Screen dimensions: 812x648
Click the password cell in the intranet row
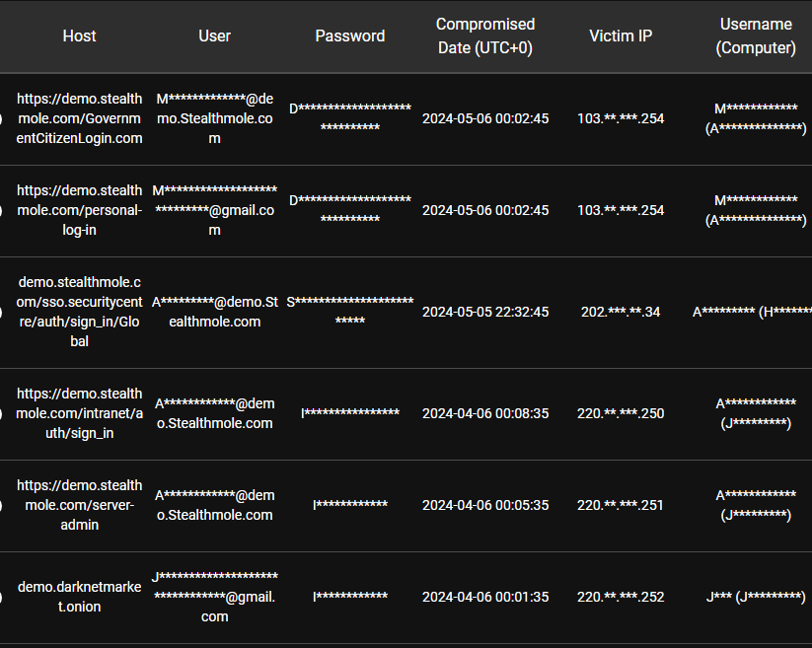pos(350,413)
